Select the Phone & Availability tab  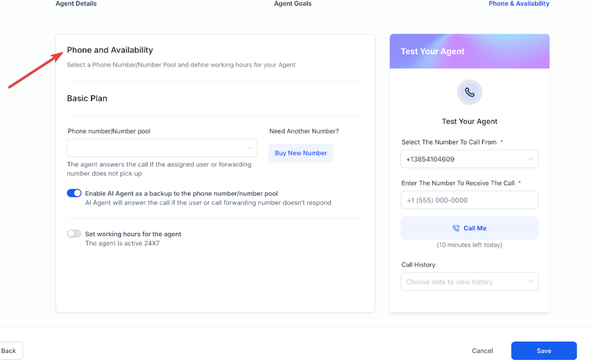pos(519,4)
